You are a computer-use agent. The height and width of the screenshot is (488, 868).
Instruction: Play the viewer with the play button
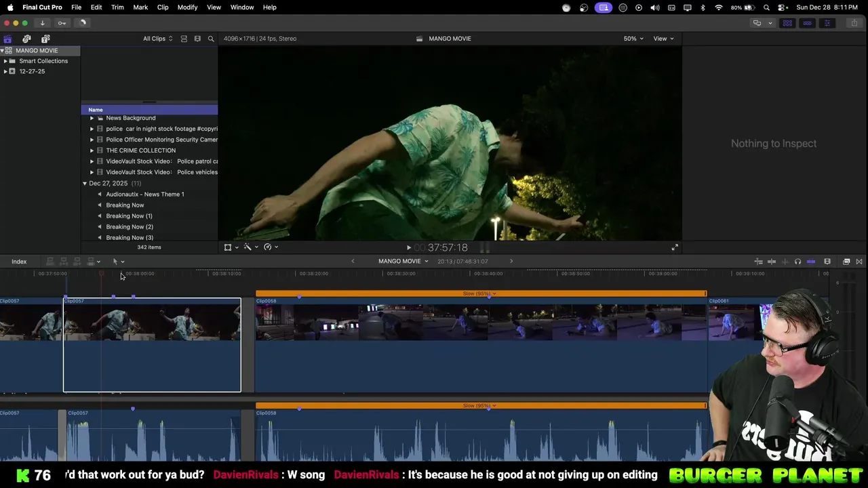pyautogui.click(x=408, y=248)
